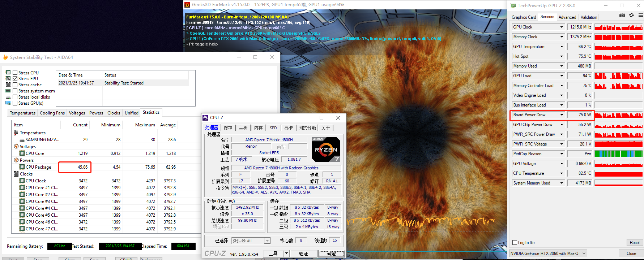Uncheck the Stress FPU checkbox
The height and width of the screenshot is (260, 644).
[x=15, y=79]
